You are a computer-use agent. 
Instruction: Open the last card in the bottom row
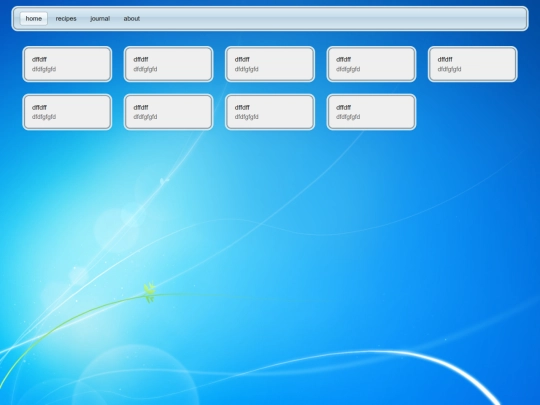371,112
